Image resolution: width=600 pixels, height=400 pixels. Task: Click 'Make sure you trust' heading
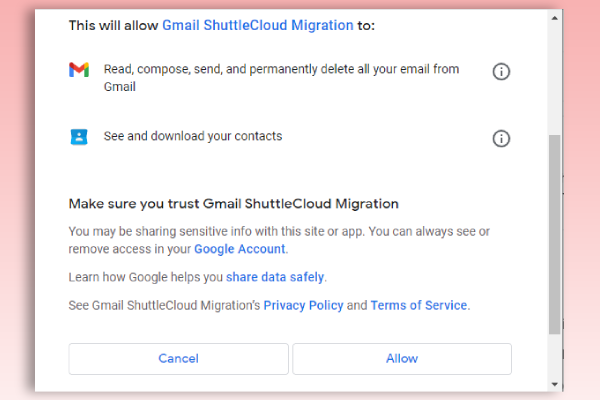[x=233, y=204]
